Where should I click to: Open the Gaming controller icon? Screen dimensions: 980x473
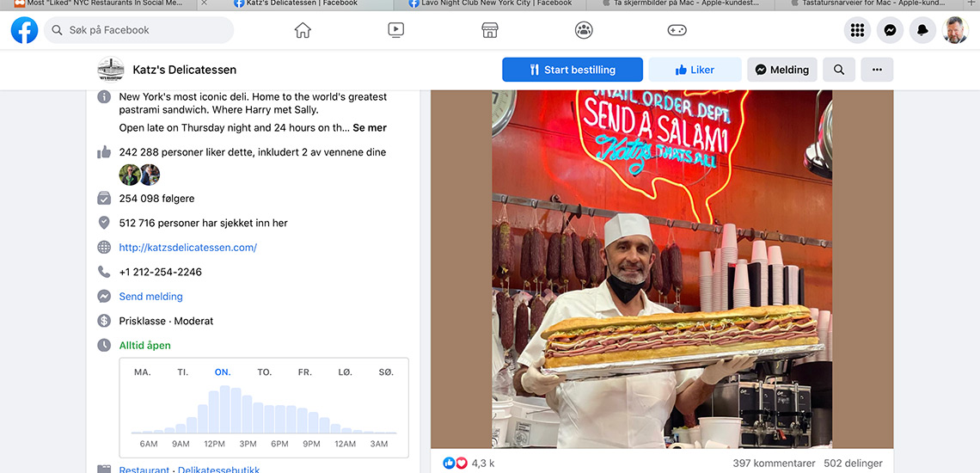tap(677, 30)
